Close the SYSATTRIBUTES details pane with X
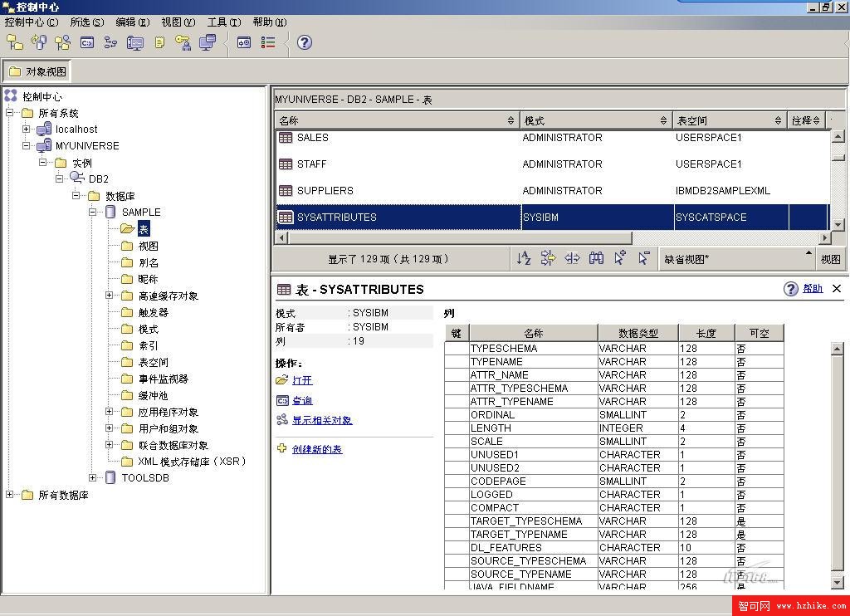 coord(837,288)
